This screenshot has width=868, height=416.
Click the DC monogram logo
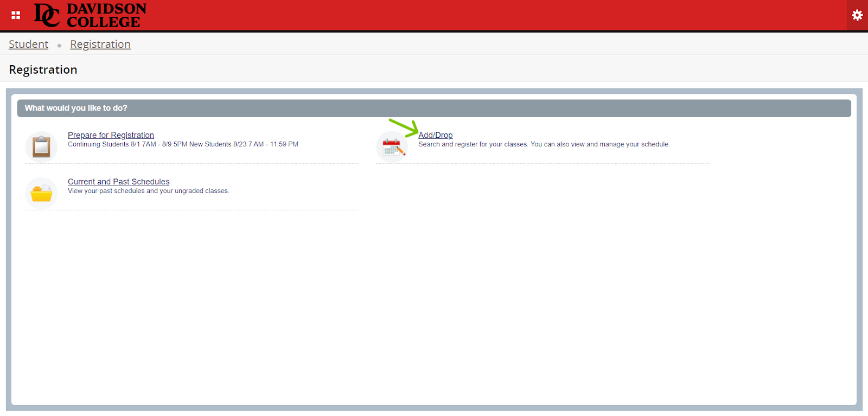[x=47, y=15]
